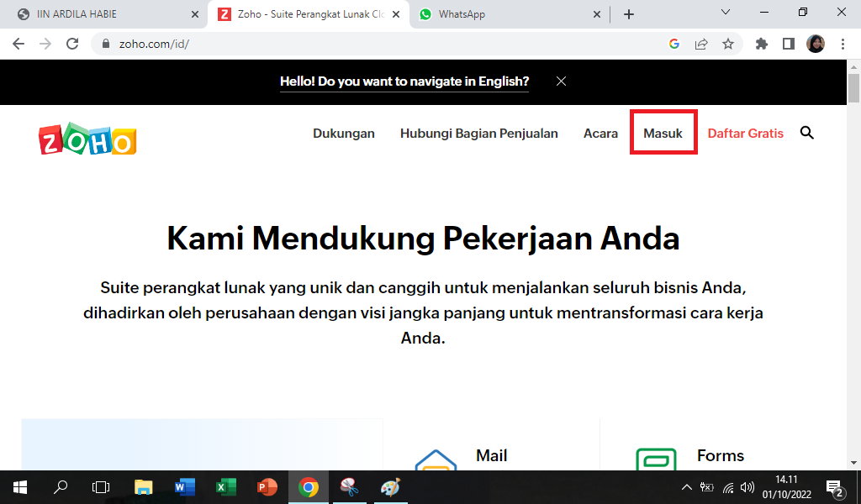
Task: Open Hubungi Bagian Penjualan link
Action: [478, 134]
